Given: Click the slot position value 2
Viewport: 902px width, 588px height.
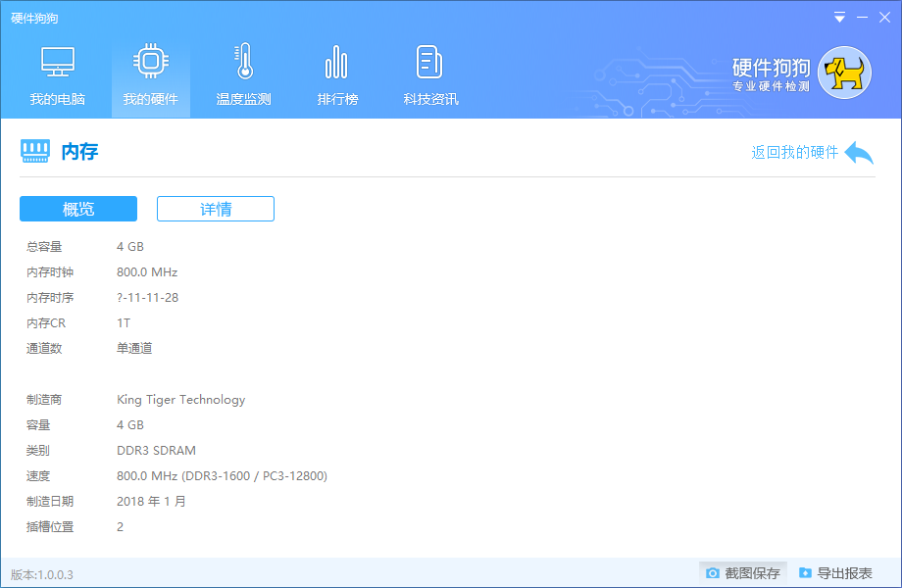Looking at the screenshot, I should (121, 526).
